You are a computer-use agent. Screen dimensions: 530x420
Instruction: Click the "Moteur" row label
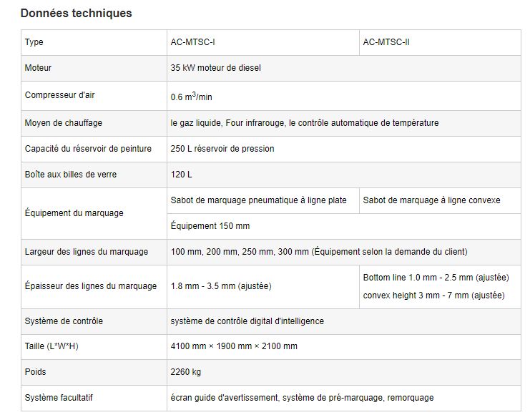pyautogui.click(x=39, y=68)
